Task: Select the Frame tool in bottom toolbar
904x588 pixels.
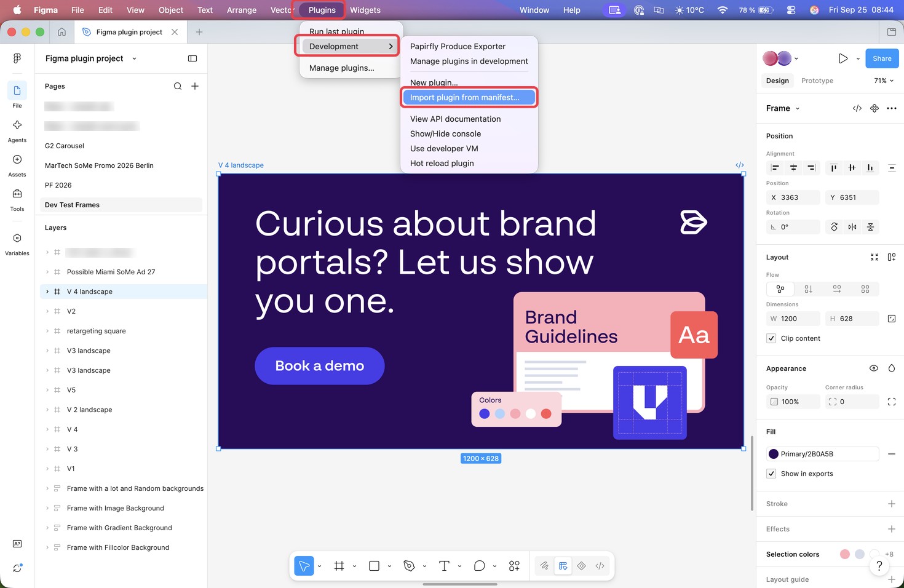Action: [x=339, y=566]
